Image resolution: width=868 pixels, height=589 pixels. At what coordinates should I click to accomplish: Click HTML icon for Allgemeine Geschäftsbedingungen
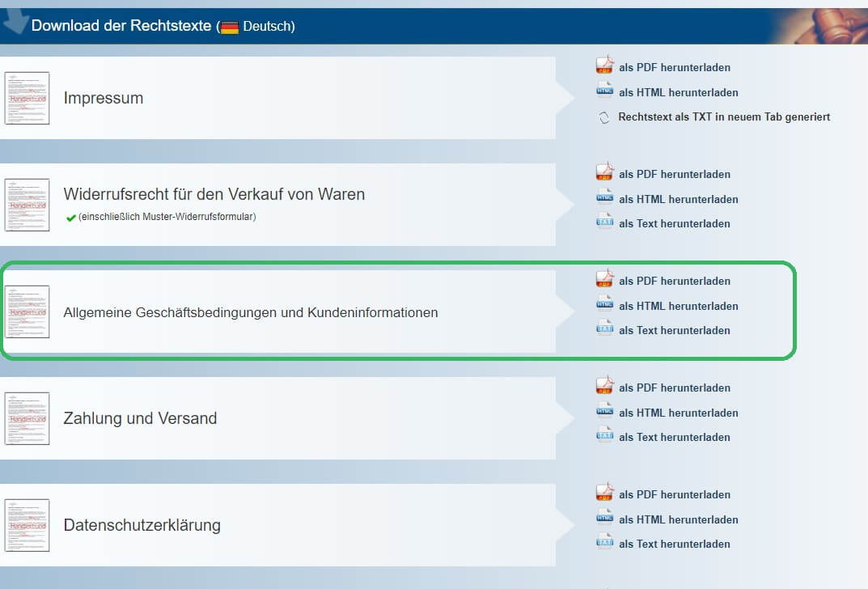click(604, 303)
